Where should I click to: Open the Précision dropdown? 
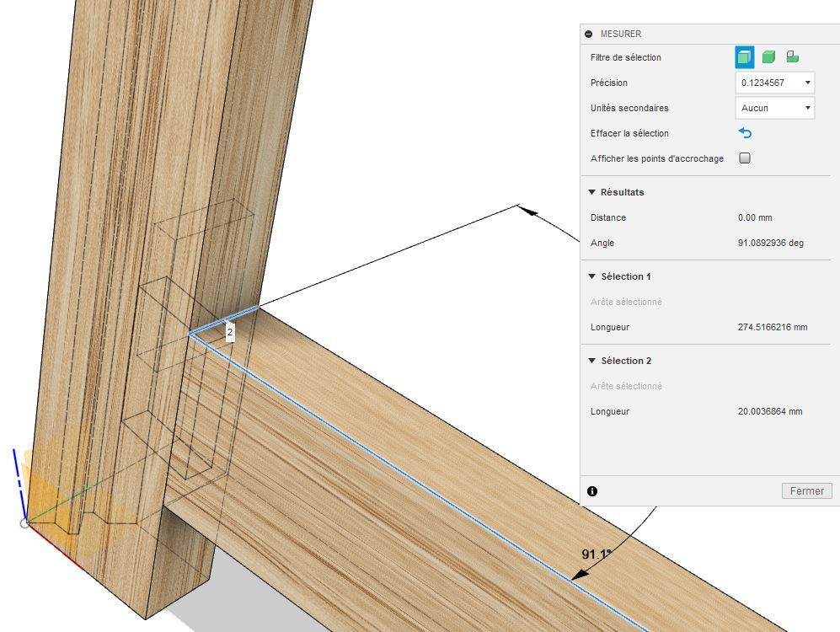(x=774, y=83)
